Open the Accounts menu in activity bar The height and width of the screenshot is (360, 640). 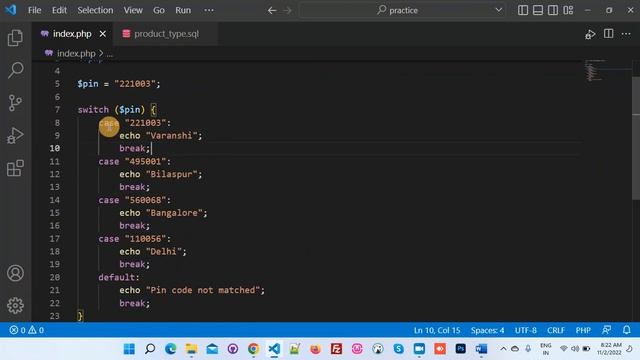click(15, 273)
